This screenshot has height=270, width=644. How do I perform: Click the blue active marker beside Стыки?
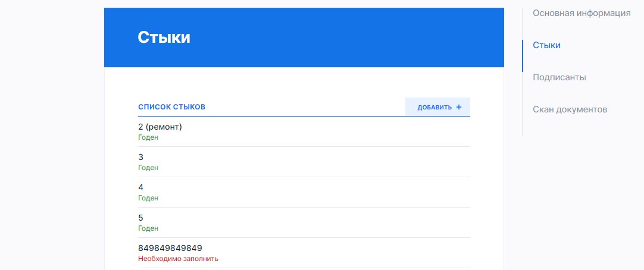523,56
